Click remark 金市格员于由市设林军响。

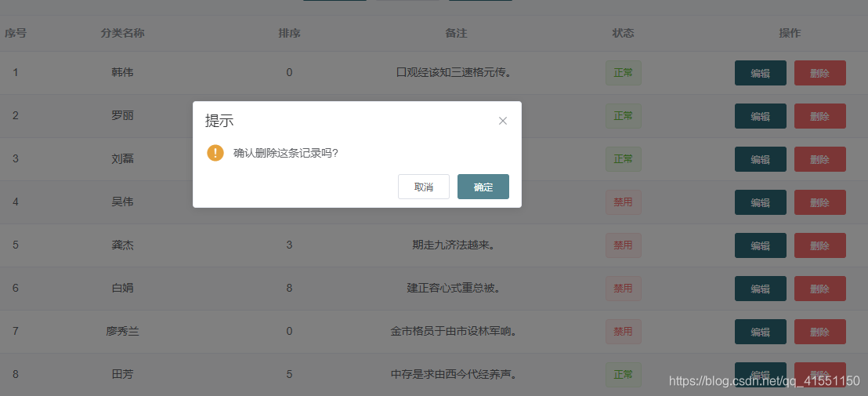[454, 331]
